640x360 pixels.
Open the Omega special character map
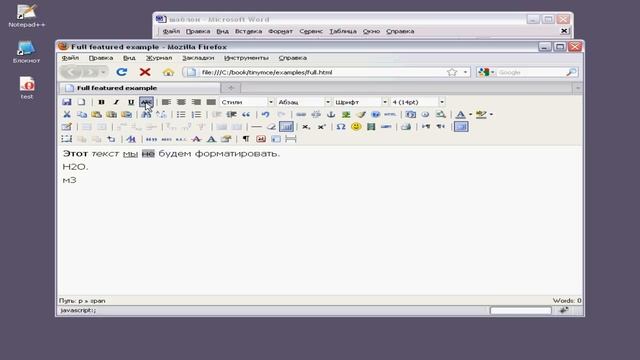coord(341,127)
